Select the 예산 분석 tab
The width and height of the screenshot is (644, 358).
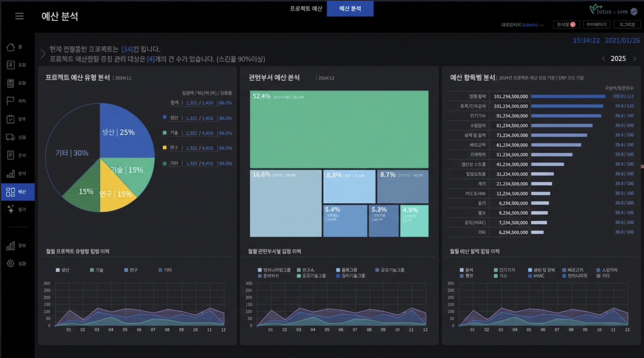pos(350,8)
